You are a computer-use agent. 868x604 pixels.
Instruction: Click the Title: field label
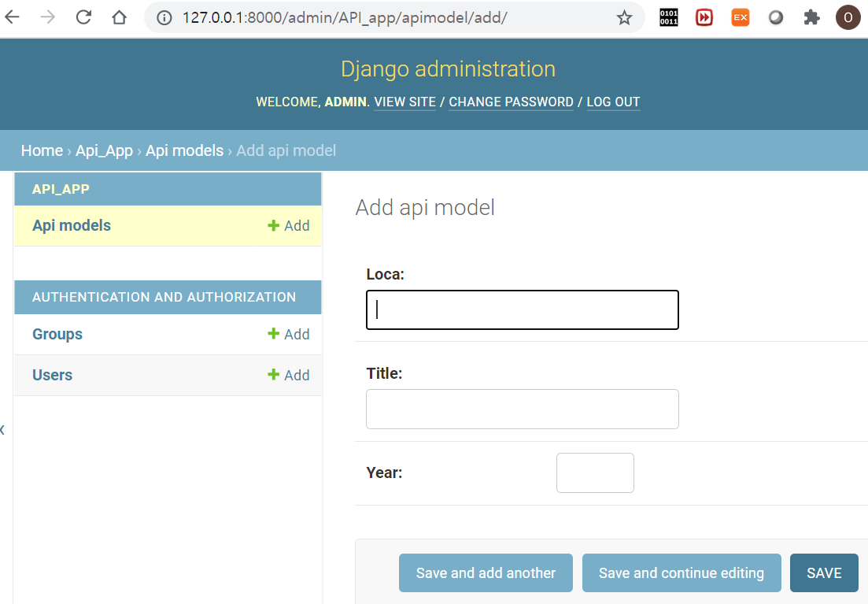pyautogui.click(x=384, y=373)
